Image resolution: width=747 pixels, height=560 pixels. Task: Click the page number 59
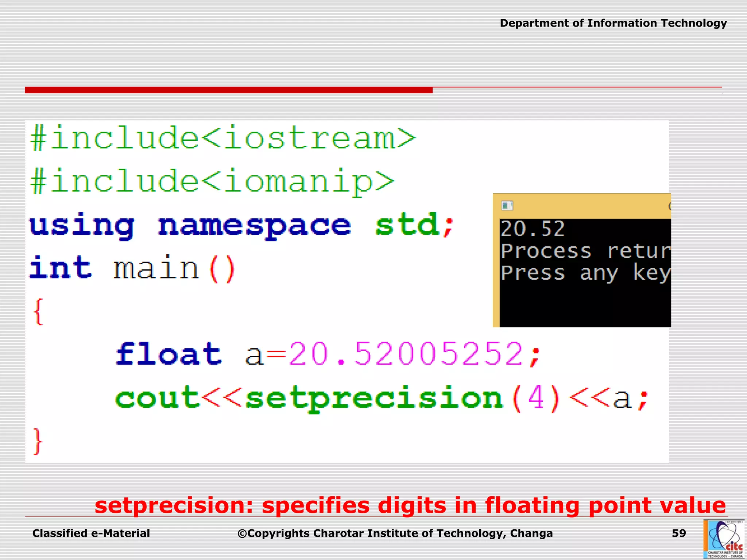[679, 533]
